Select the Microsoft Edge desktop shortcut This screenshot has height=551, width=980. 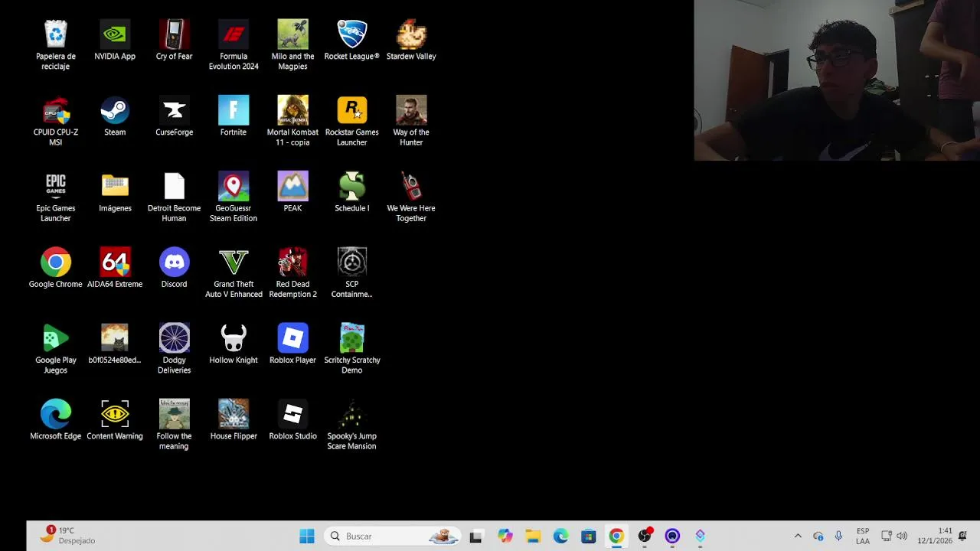tap(55, 419)
